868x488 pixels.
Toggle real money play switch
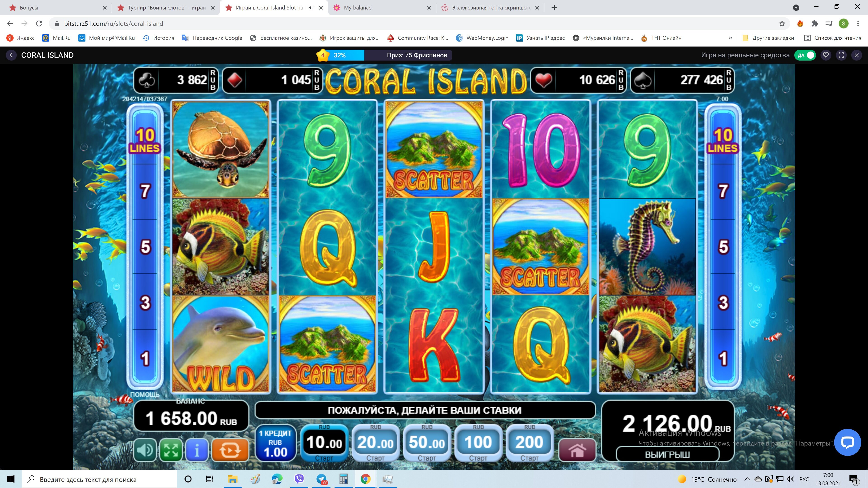(805, 55)
